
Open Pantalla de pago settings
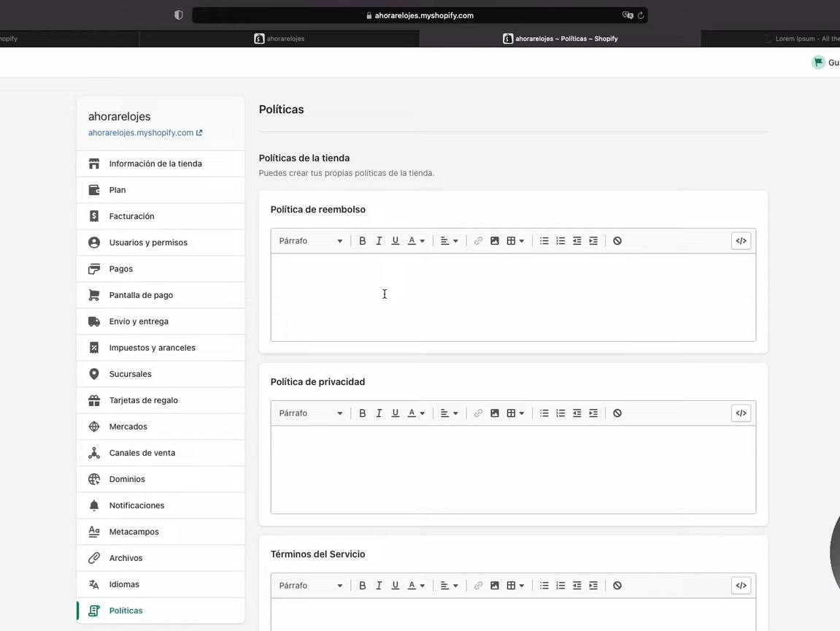(x=161, y=295)
